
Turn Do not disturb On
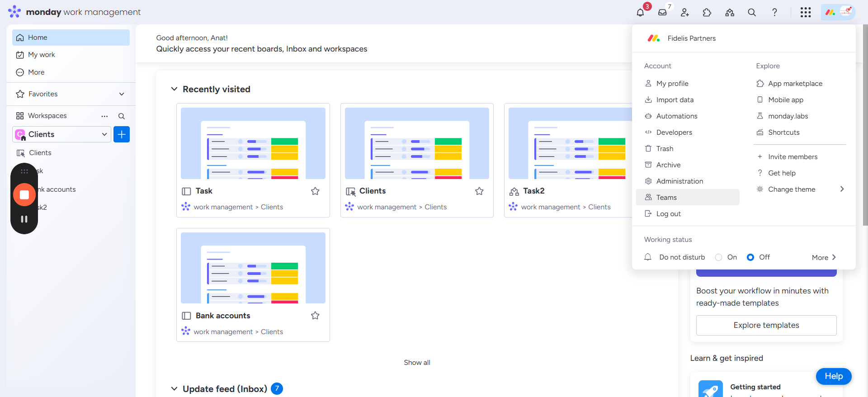pyautogui.click(x=718, y=257)
